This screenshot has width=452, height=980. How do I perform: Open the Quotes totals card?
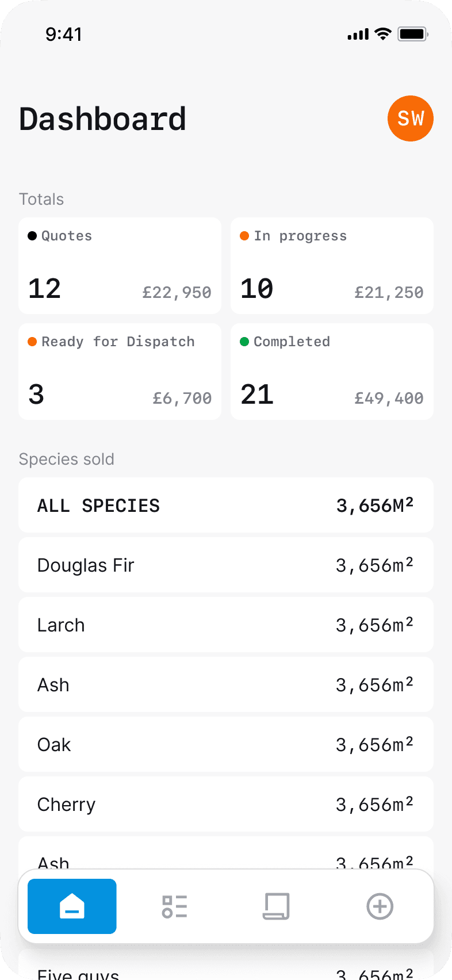coord(120,266)
